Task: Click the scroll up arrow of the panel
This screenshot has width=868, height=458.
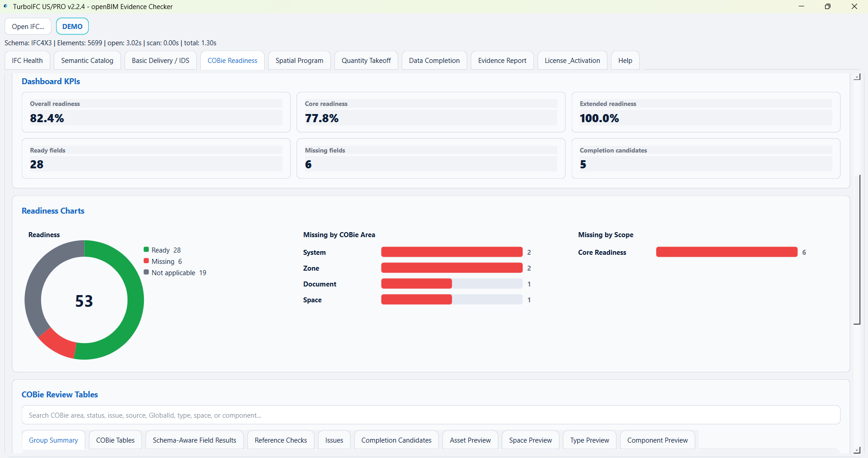Action: [x=857, y=77]
